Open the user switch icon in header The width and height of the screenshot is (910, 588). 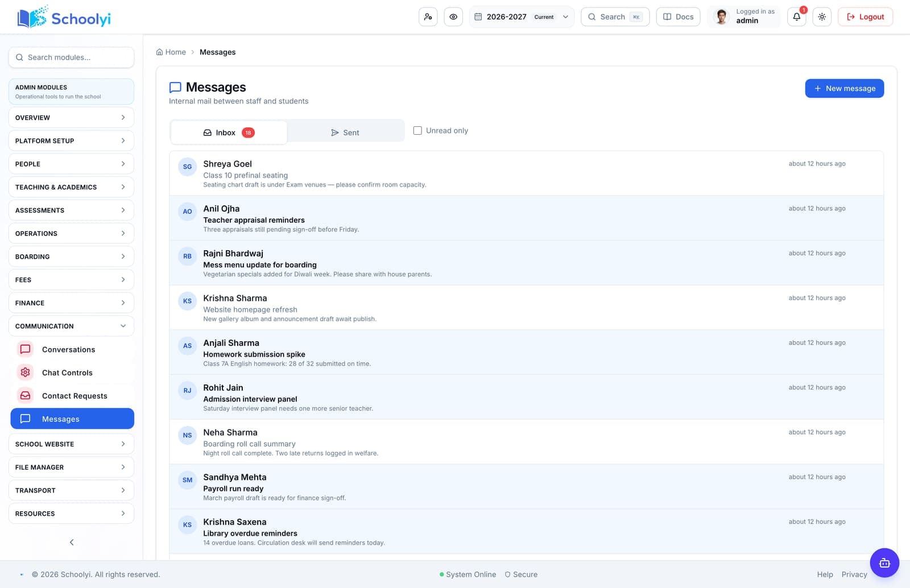coord(428,16)
